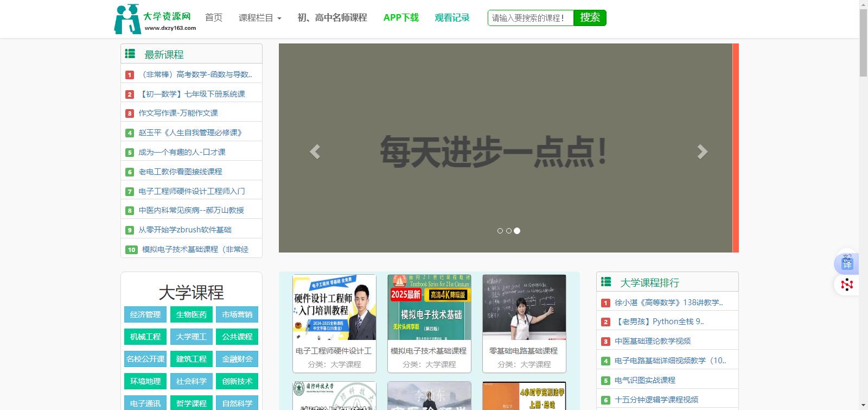Open 零基础电路基础课程 blackboard thumbnail
Screen dimensions: 868x410
(x=524, y=307)
